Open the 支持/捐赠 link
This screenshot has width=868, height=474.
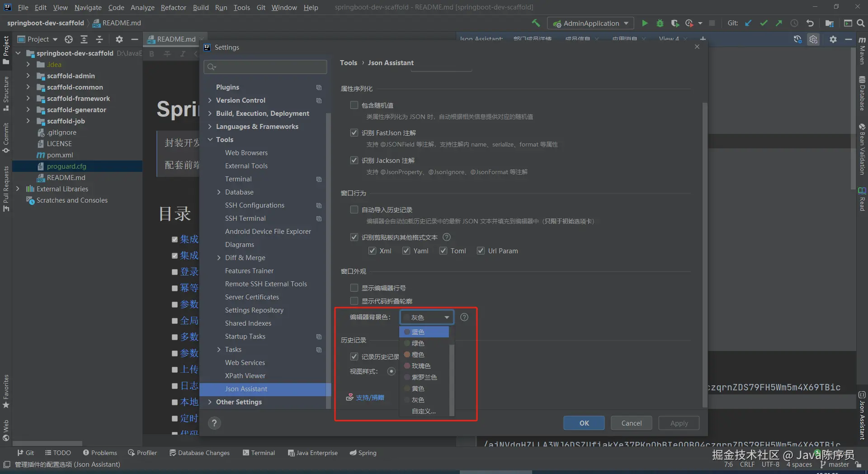(x=370, y=398)
